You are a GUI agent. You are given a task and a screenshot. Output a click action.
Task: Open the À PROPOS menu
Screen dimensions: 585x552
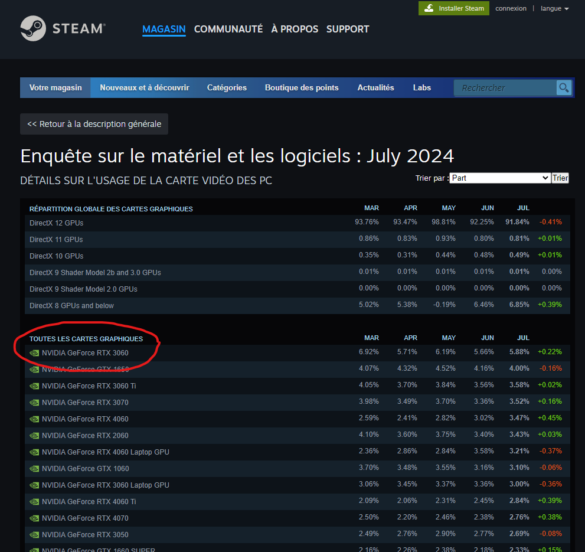[295, 29]
